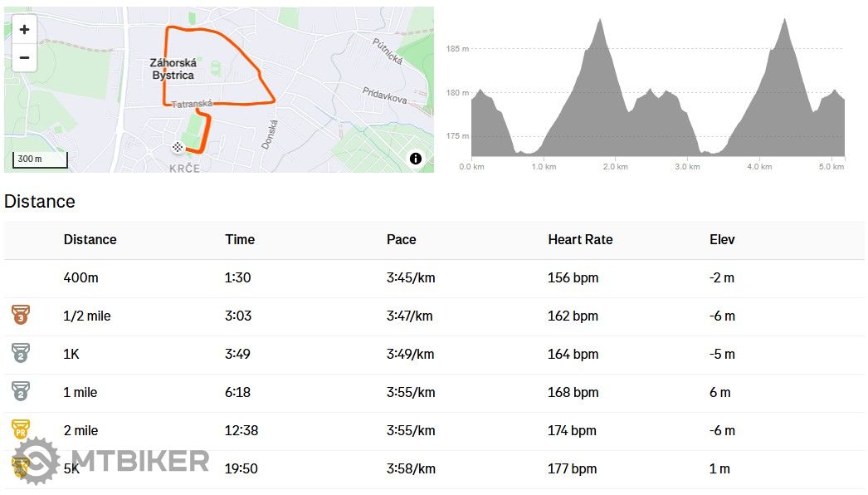
Task: Click the silver medal beside 1K
Action: click(21, 353)
